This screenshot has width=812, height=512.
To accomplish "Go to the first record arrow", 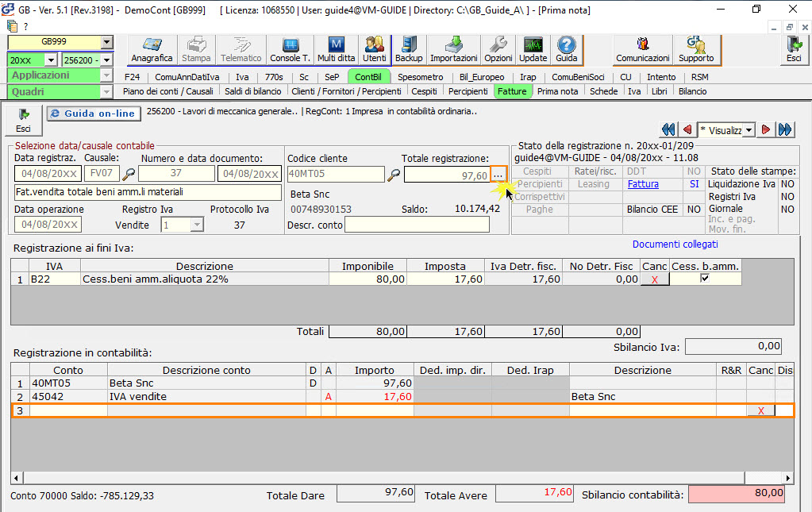I will pos(668,129).
